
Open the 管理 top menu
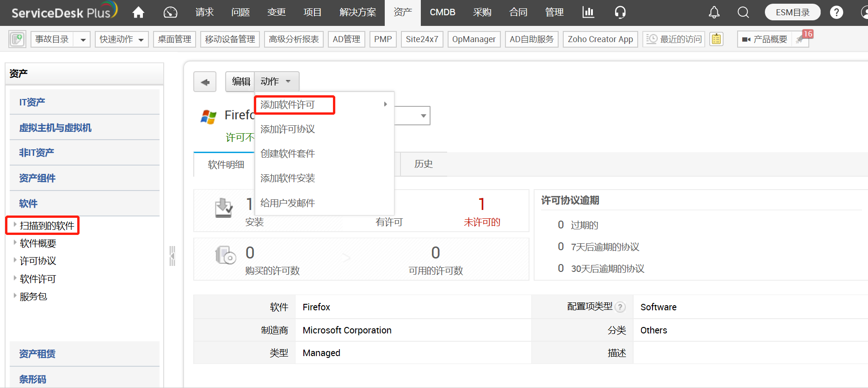554,12
